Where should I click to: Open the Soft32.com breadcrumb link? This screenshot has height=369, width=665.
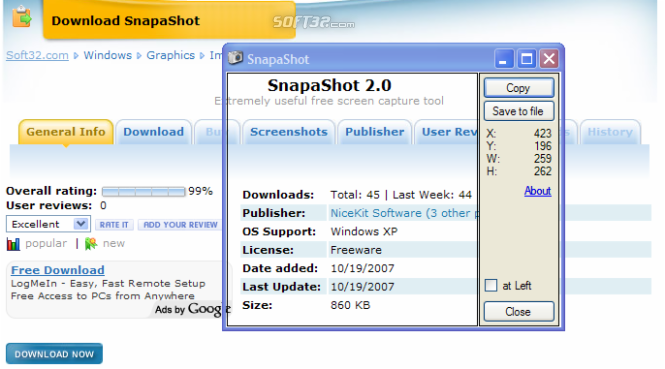pyautogui.click(x=37, y=55)
